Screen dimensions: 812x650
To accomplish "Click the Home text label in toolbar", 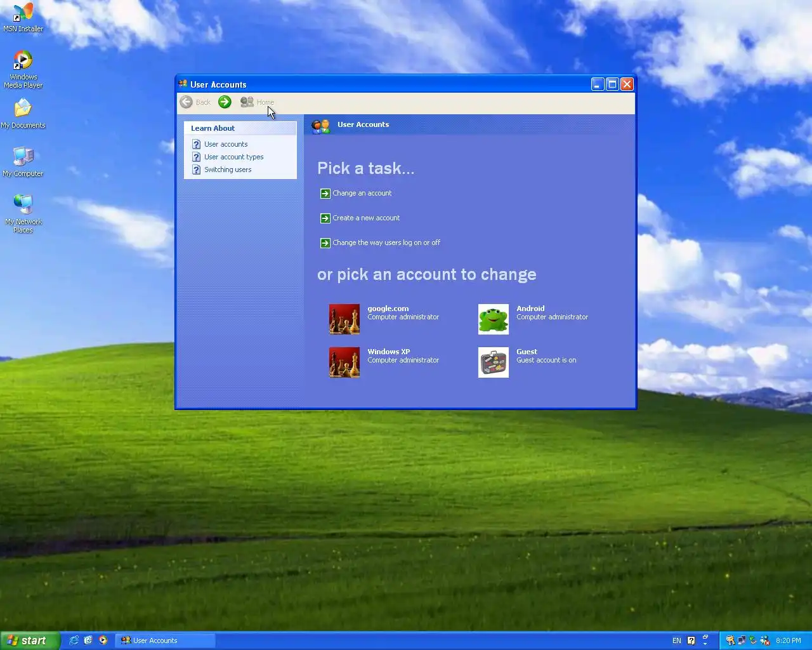I will tap(265, 102).
